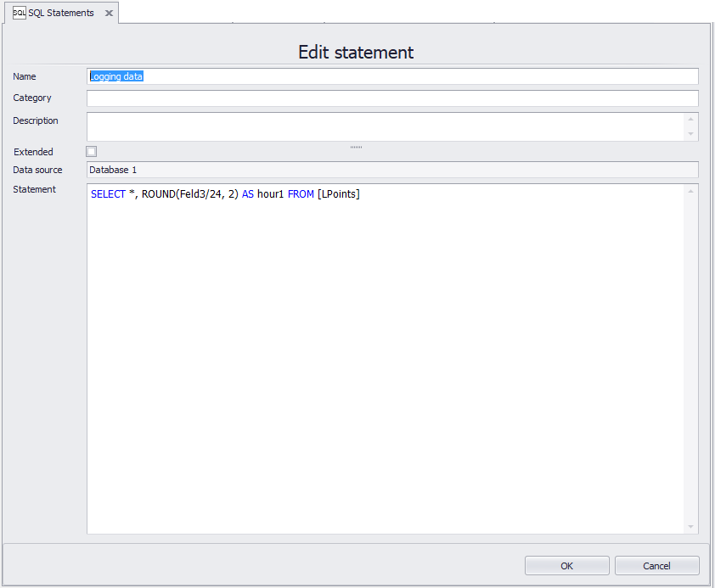Click Description scrollbar down arrow

point(691,134)
